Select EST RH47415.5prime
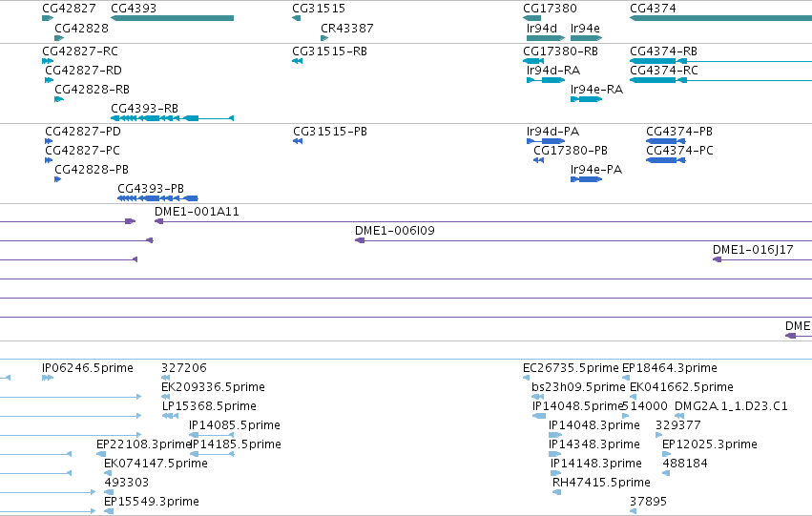This screenshot has width=812, height=516. pyautogui.click(x=601, y=483)
